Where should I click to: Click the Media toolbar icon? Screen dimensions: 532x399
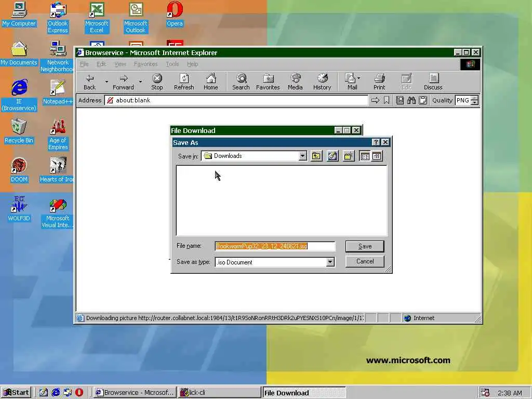point(295,82)
